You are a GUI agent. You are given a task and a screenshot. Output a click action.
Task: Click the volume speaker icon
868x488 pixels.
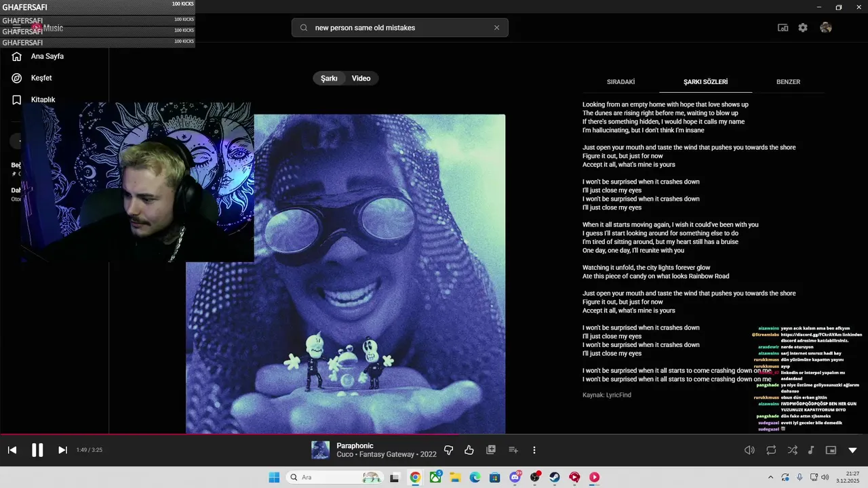[749, 450]
